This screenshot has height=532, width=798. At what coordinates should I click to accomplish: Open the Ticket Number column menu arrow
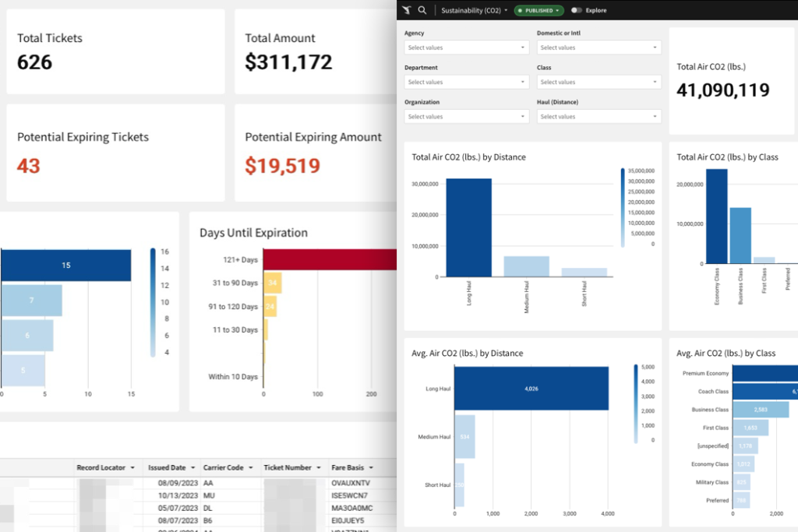319,467
